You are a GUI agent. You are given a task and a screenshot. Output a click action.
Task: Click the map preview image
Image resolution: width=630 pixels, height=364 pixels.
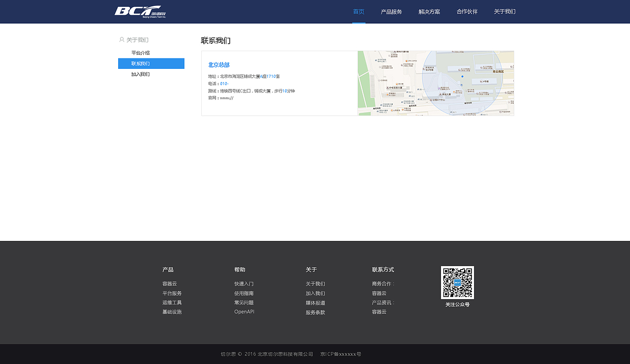436,83
